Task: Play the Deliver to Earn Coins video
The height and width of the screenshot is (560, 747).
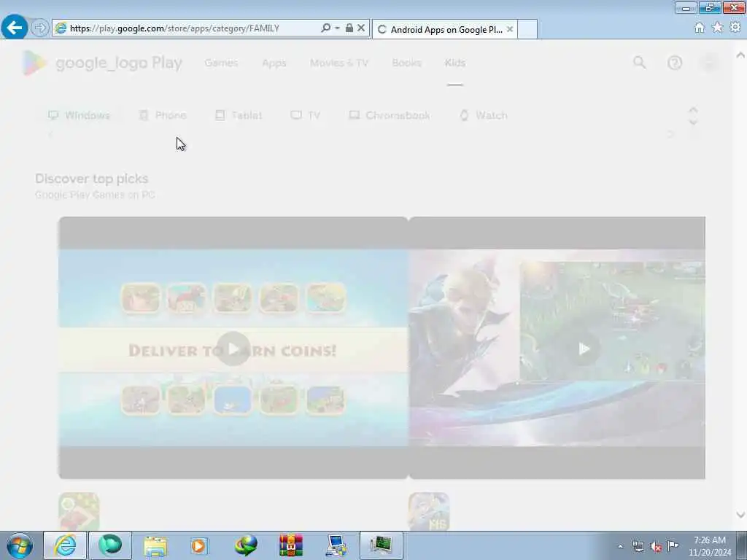Action: coord(233,349)
